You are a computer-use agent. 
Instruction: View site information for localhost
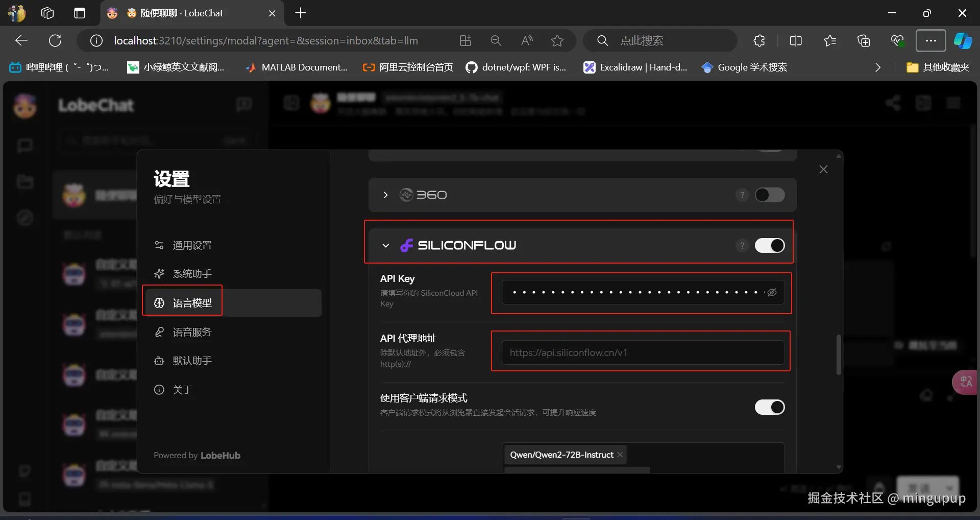click(96, 40)
